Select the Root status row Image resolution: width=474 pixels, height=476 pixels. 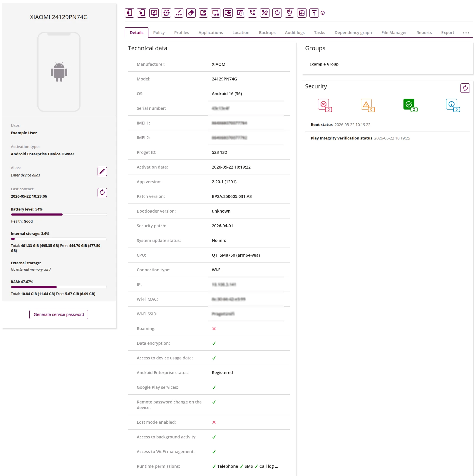pyautogui.click(x=387, y=125)
